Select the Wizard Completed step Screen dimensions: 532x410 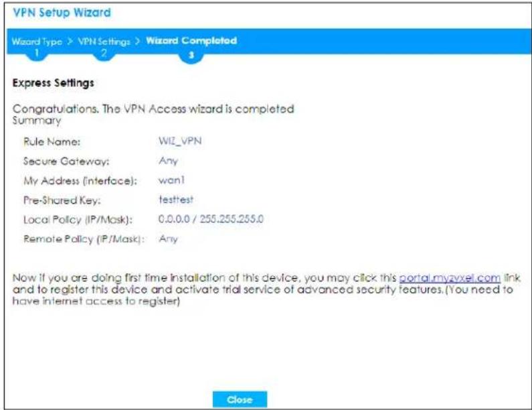tap(191, 41)
